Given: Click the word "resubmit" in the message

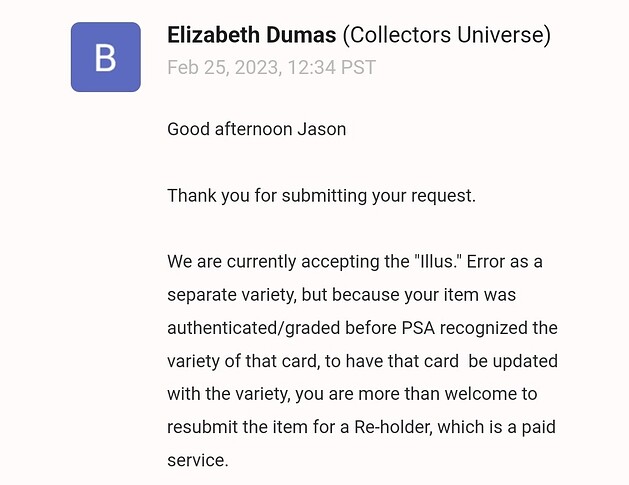Looking at the screenshot, I should tap(204, 428).
